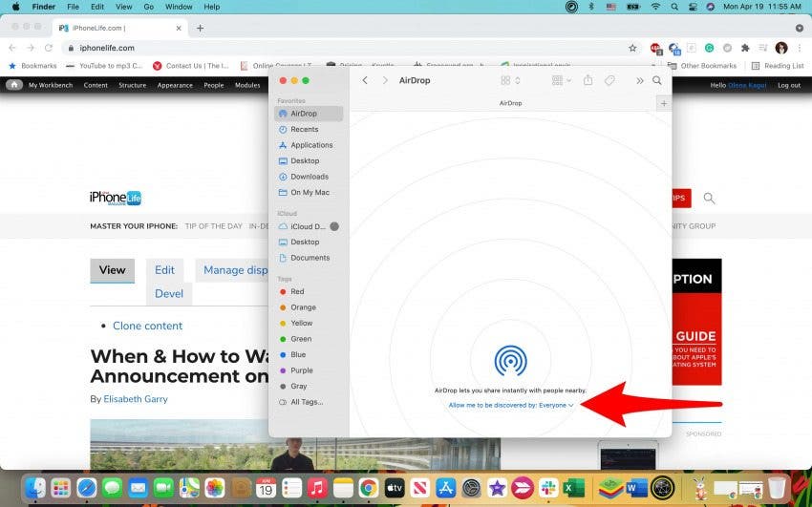
Task: Click the Share icon in Finder toolbar
Action: pyautogui.click(x=588, y=81)
